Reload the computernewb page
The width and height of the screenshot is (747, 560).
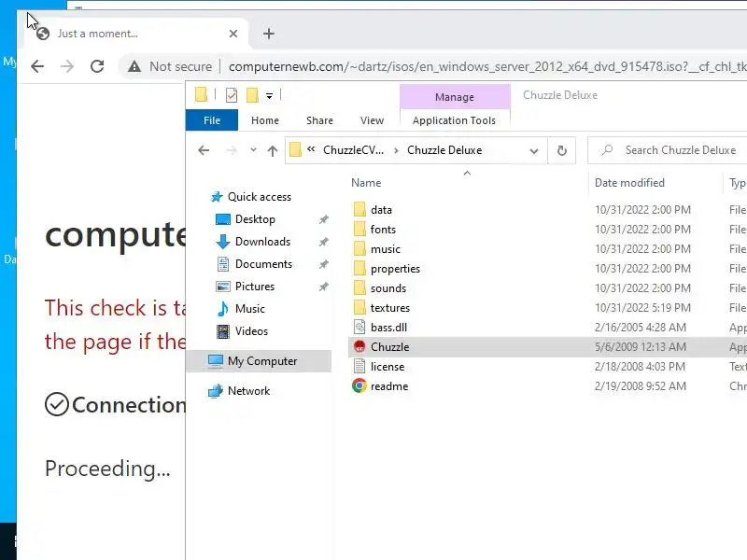[x=97, y=66]
